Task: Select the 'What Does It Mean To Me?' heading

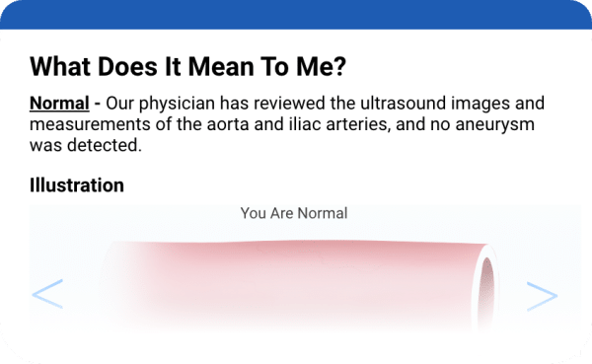Action: point(187,66)
